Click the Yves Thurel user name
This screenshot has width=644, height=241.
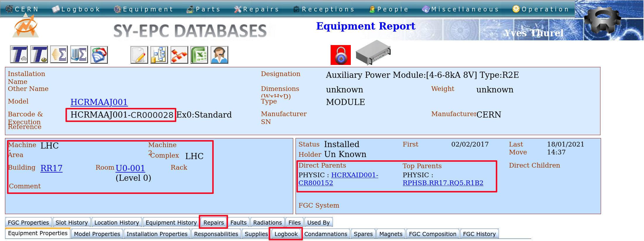534,33
